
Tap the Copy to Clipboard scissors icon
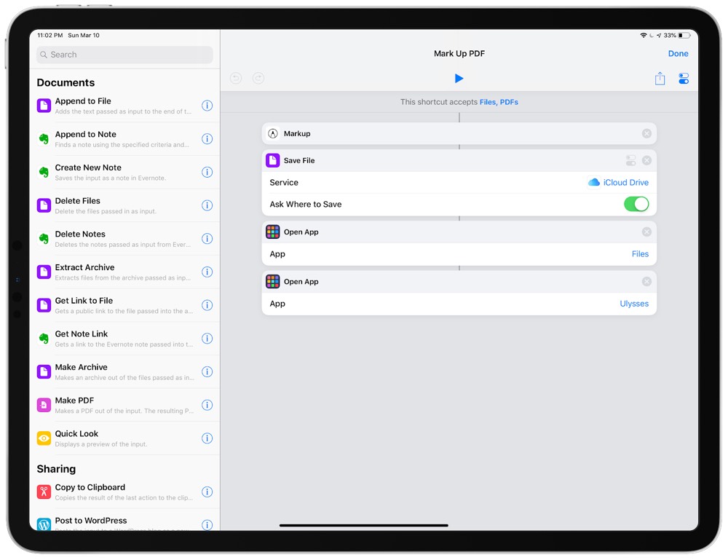click(x=44, y=492)
